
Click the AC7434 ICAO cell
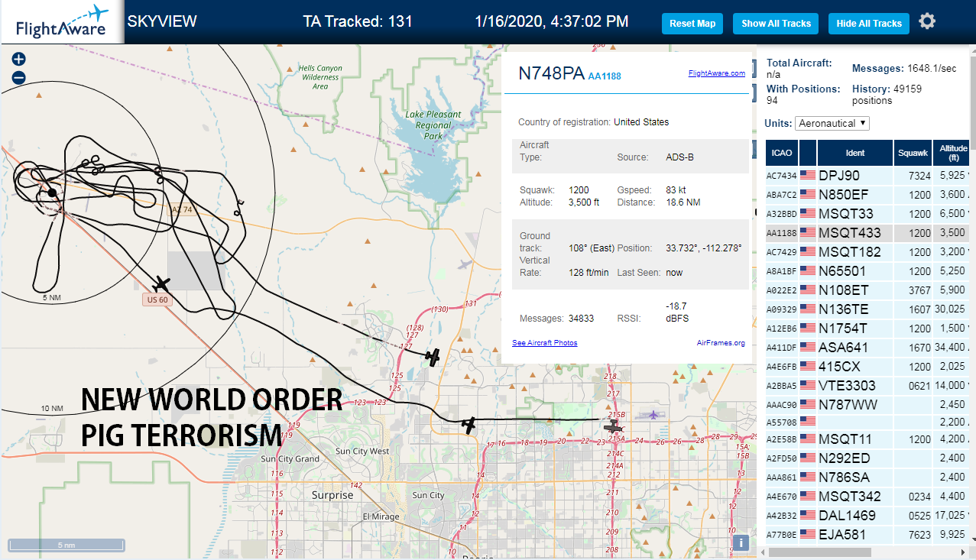click(782, 176)
